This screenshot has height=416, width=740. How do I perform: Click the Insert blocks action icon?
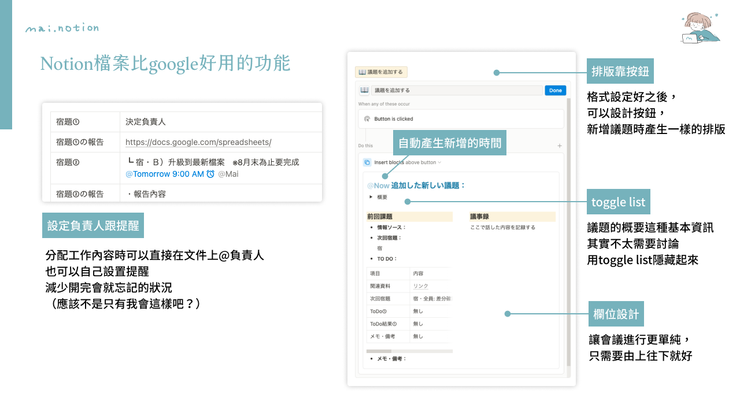(x=366, y=161)
